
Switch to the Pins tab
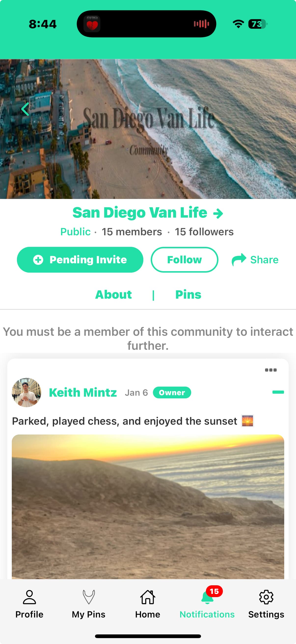pyautogui.click(x=188, y=294)
